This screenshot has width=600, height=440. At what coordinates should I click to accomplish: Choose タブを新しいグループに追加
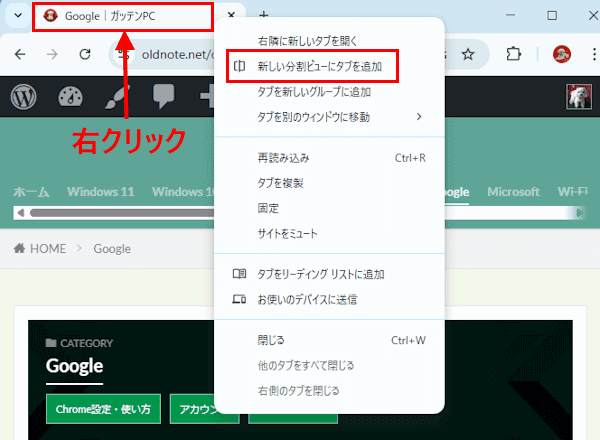[329, 92]
